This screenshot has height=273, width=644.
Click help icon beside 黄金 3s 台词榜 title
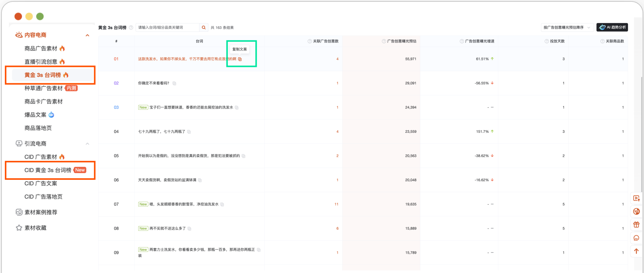tap(131, 27)
